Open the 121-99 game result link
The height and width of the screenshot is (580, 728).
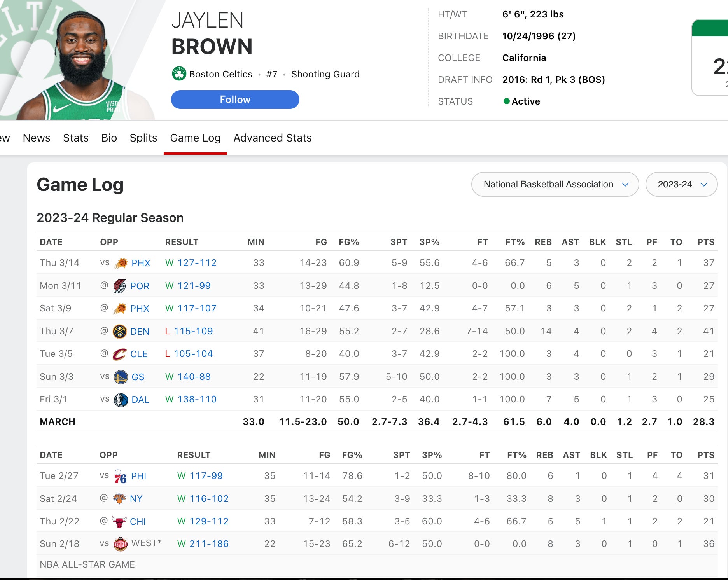(194, 286)
